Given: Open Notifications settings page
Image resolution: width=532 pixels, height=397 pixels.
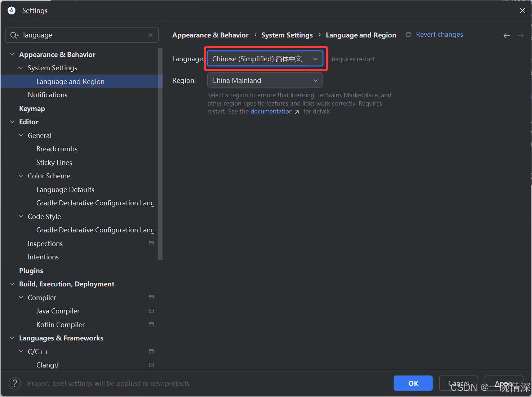Looking at the screenshot, I should [x=48, y=95].
